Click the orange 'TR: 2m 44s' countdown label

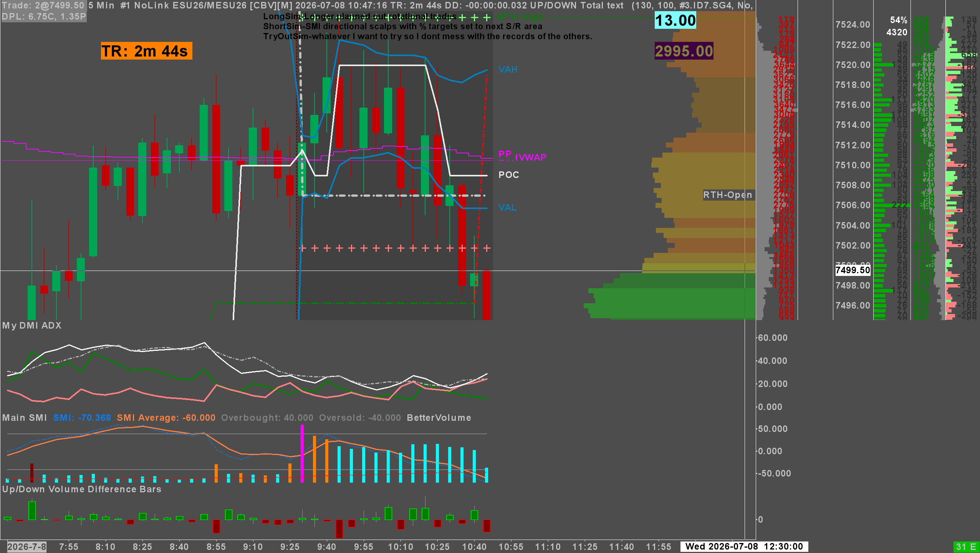[x=146, y=51]
